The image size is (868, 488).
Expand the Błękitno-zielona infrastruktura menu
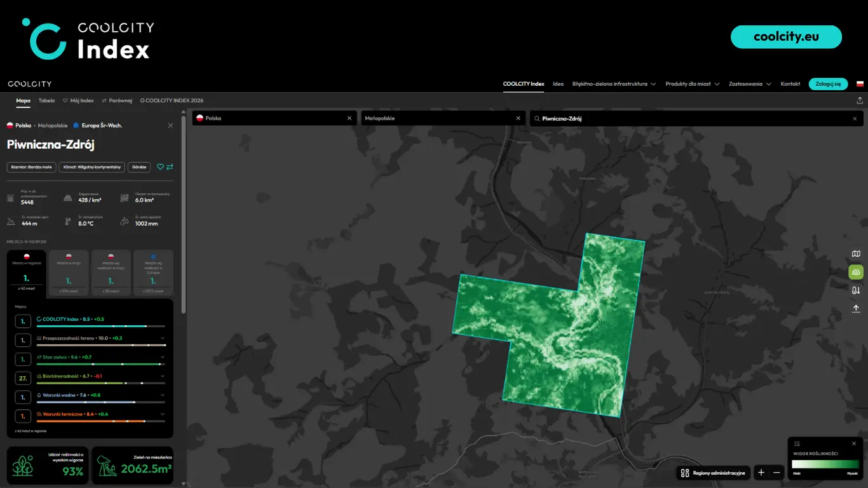[614, 84]
